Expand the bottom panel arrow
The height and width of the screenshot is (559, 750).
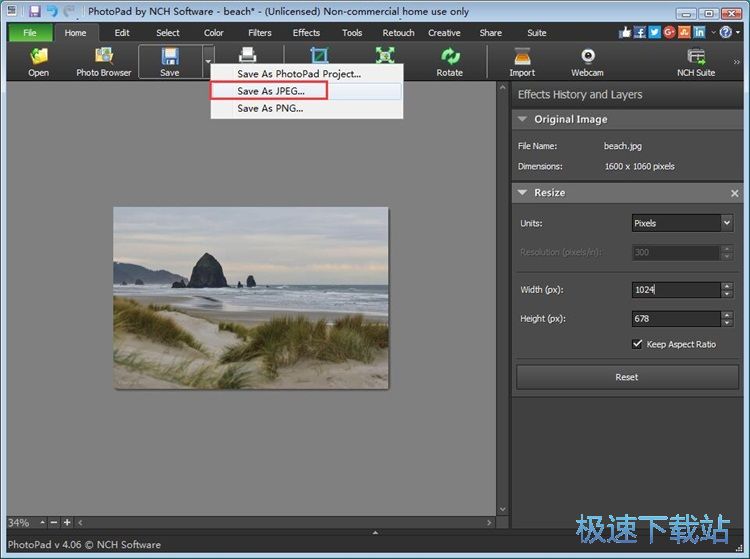click(375, 532)
